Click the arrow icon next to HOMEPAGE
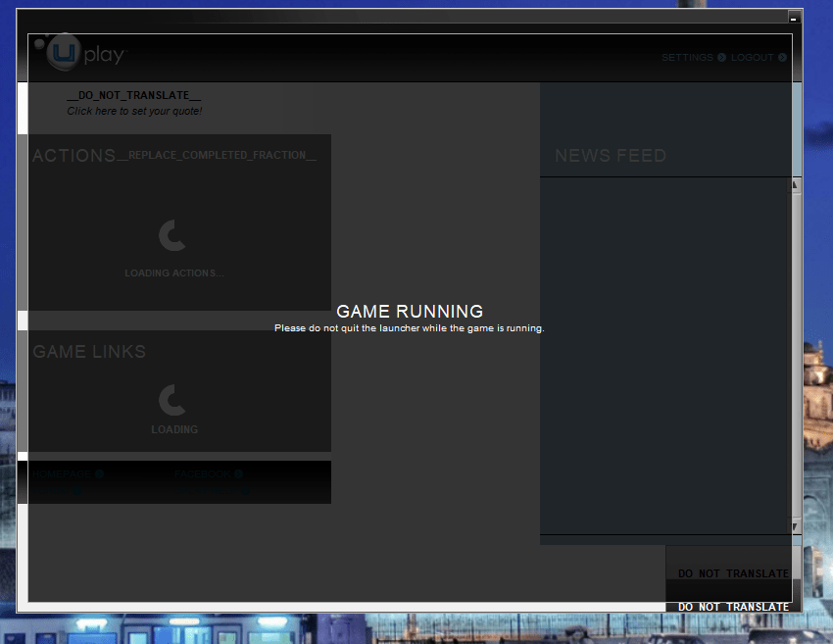 pos(98,473)
